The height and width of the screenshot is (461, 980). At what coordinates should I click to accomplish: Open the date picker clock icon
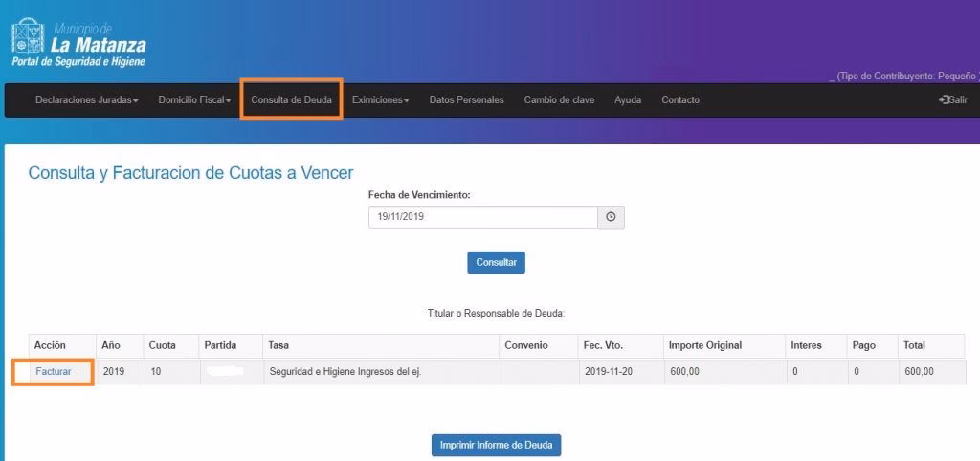coord(611,217)
